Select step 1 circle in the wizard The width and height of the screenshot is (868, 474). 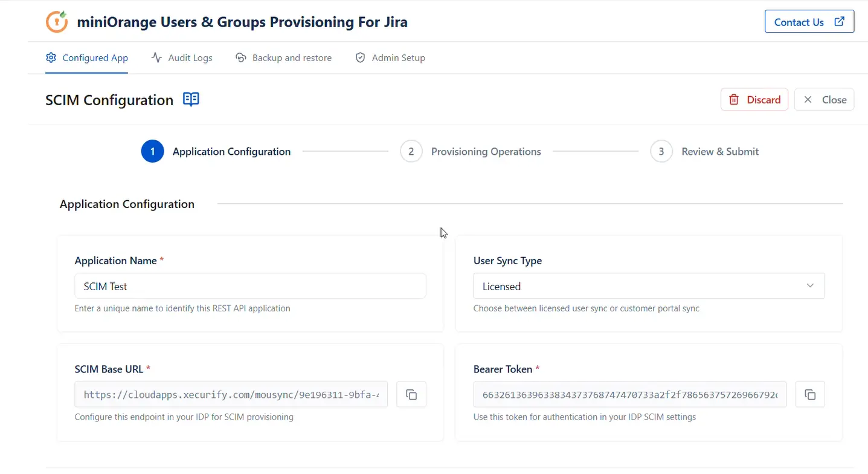click(x=152, y=151)
